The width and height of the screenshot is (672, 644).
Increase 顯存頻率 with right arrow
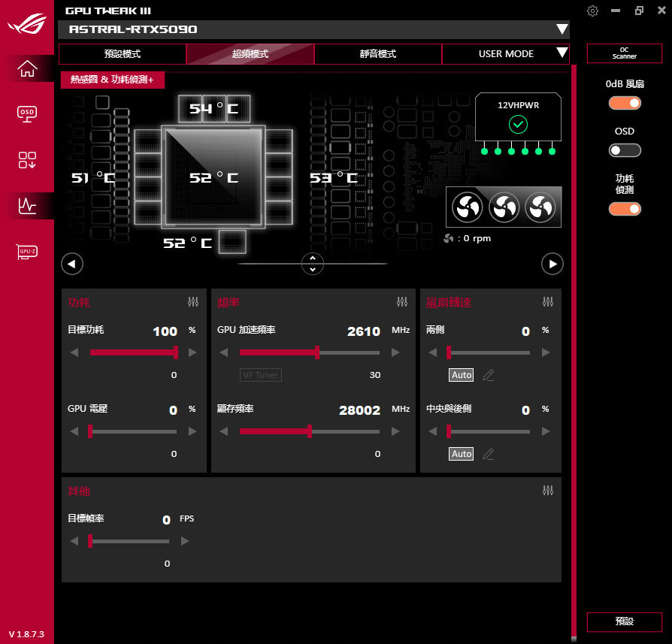tap(395, 431)
